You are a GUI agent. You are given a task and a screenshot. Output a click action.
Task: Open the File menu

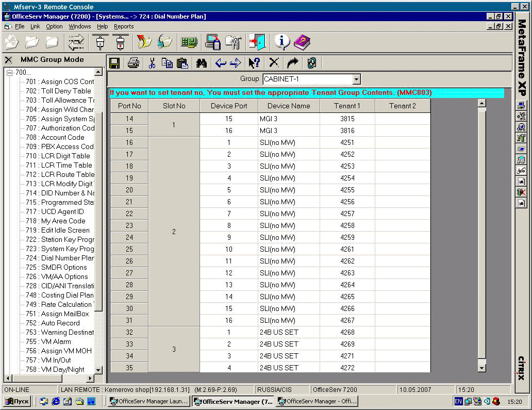(20, 26)
